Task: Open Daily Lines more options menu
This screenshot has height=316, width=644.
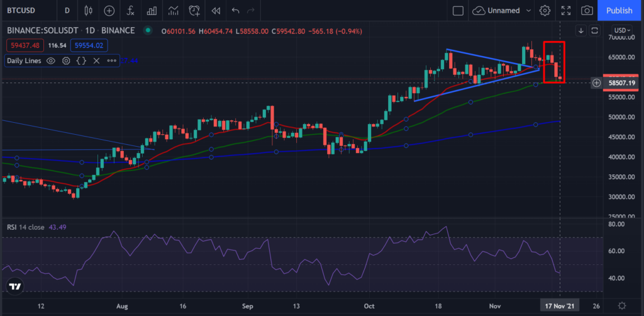Action: click(112, 61)
